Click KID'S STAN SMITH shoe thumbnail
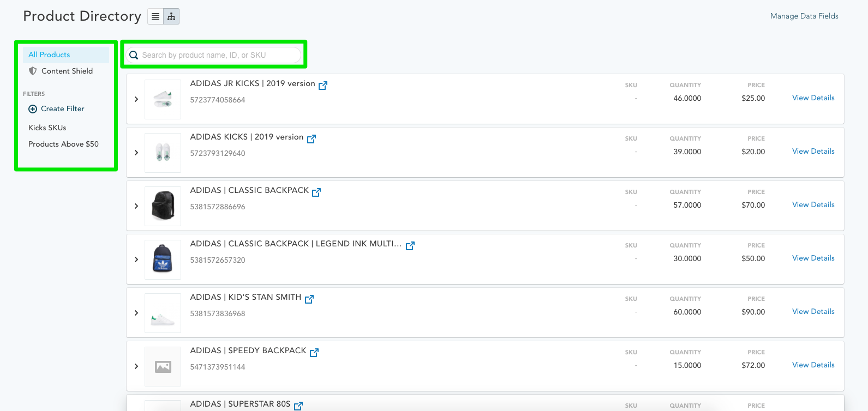The height and width of the screenshot is (411, 868). pyautogui.click(x=163, y=313)
